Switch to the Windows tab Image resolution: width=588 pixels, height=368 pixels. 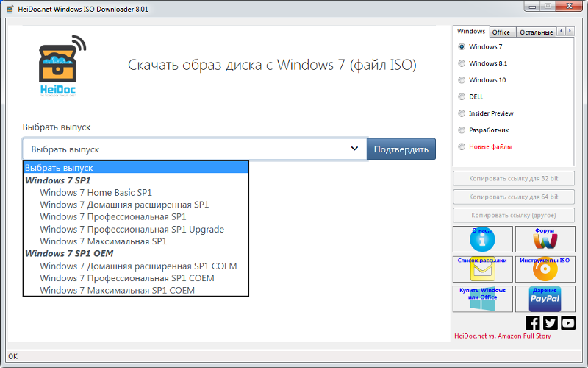pos(471,32)
